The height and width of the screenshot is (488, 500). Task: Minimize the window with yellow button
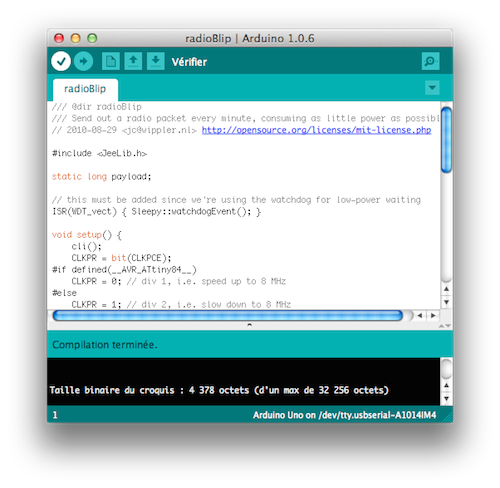click(76, 38)
